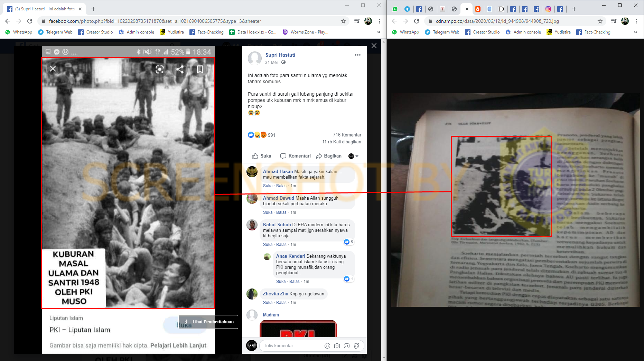The image size is (644, 361).
Task: Open the right Chrome three-dot menu
Action: click(636, 21)
